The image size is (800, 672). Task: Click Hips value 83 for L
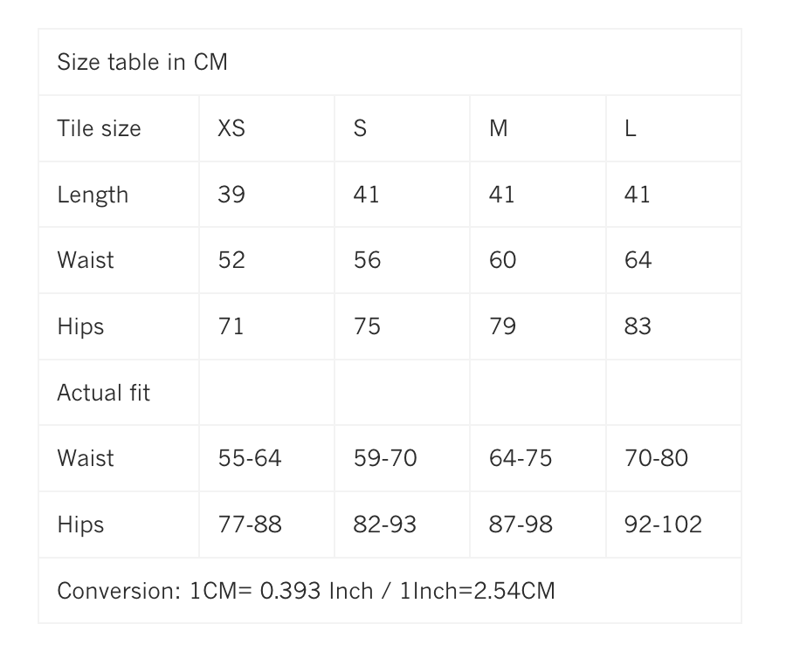click(638, 326)
